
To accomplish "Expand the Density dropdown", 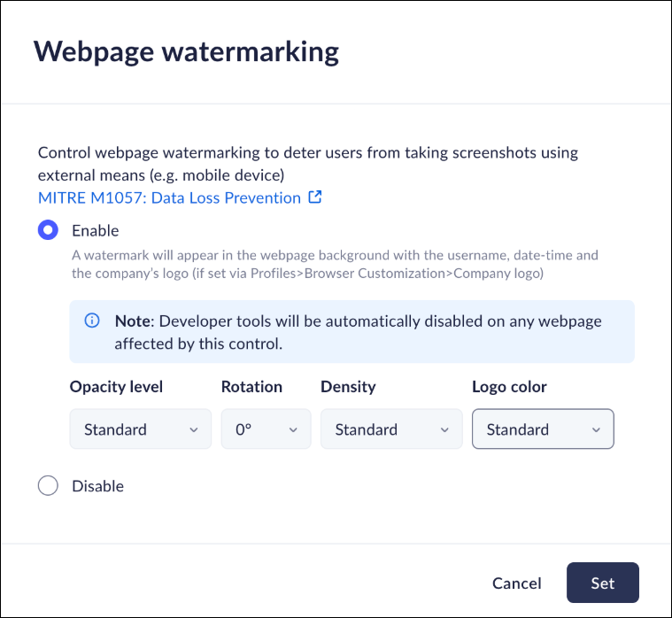I will tap(390, 429).
